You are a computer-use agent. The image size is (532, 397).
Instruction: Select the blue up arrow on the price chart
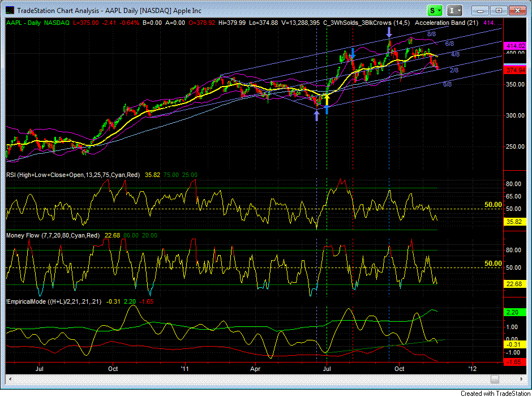pos(327,110)
